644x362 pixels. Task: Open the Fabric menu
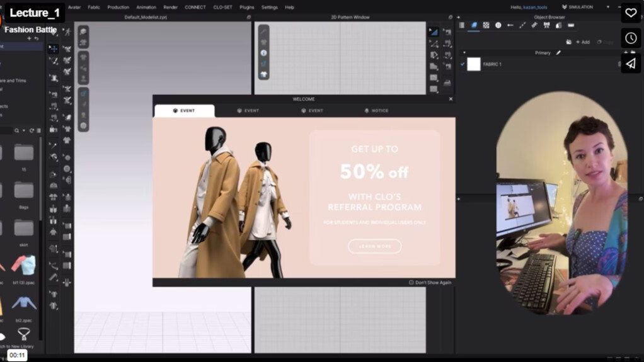point(93,7)
